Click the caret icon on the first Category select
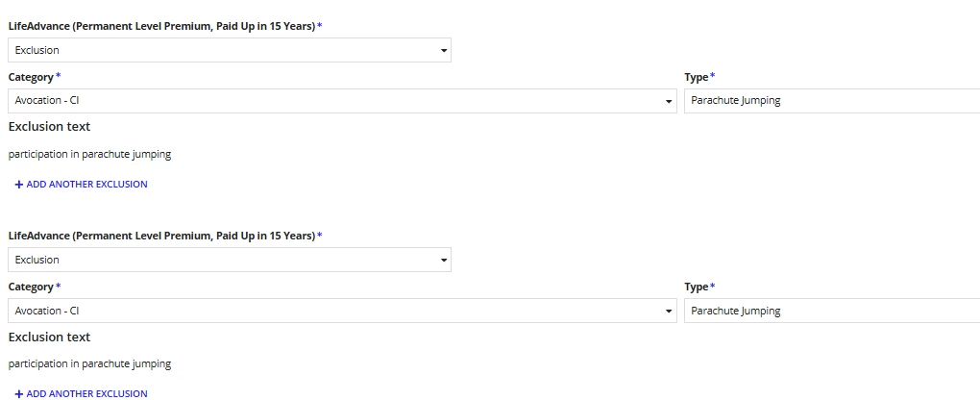Image resolution: width=980 pixels, height=400 pixels. tap(669, 101)
